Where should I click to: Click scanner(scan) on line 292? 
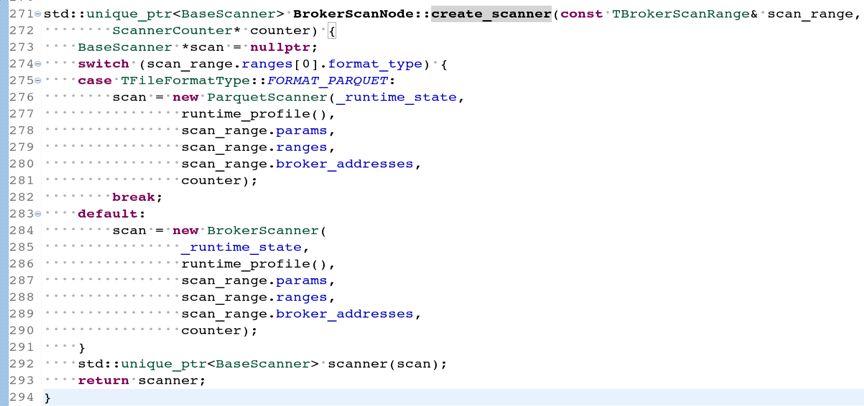click(382, 364)
